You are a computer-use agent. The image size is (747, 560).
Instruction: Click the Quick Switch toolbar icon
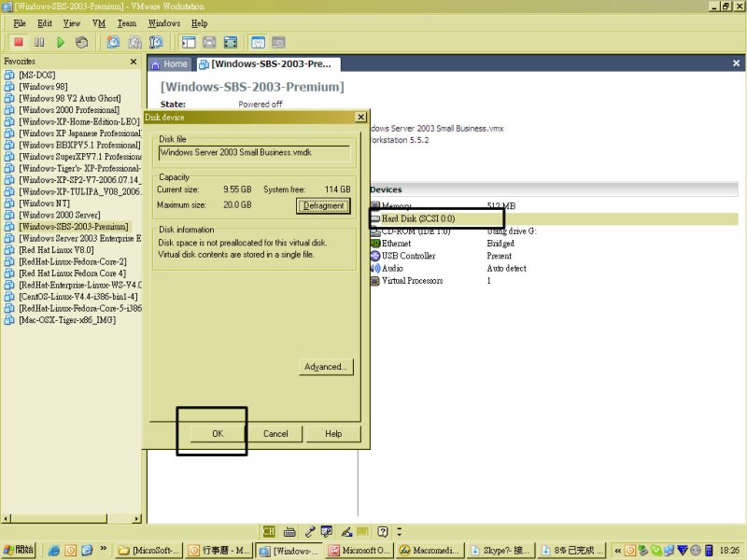[x=209, y=42]
